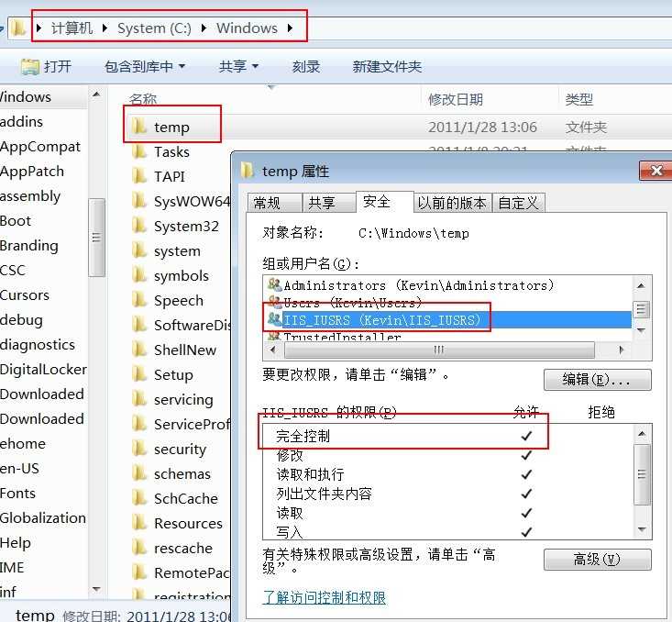Select Globalization in navigation pane
The image size is (672, 622).
click(x=43, y=517)
